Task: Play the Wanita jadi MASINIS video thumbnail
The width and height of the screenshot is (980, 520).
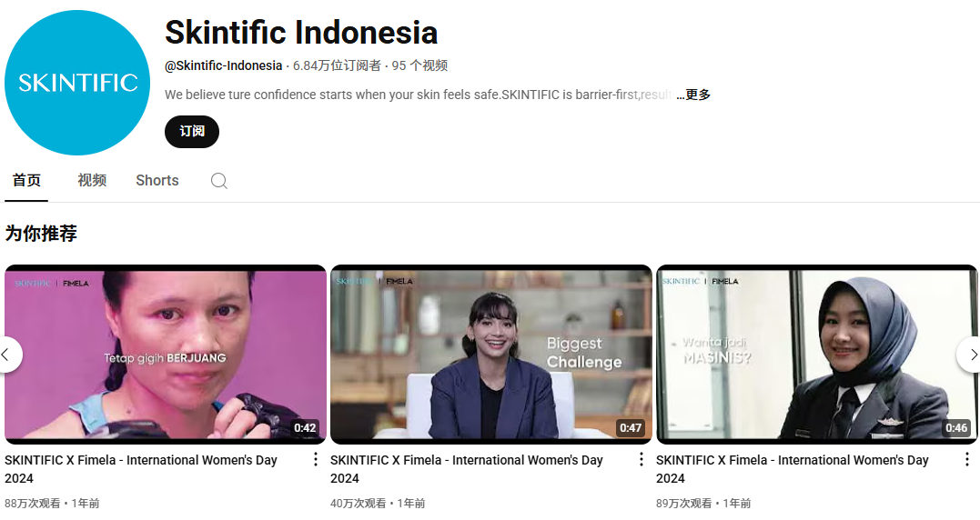Action: click(816, 355)
